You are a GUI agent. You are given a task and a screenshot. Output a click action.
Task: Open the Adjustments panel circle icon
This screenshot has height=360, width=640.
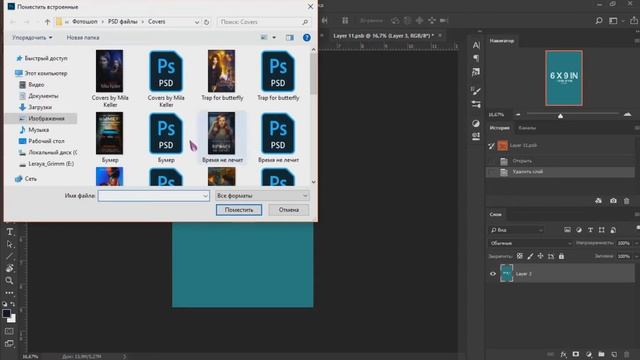point(476,123)
